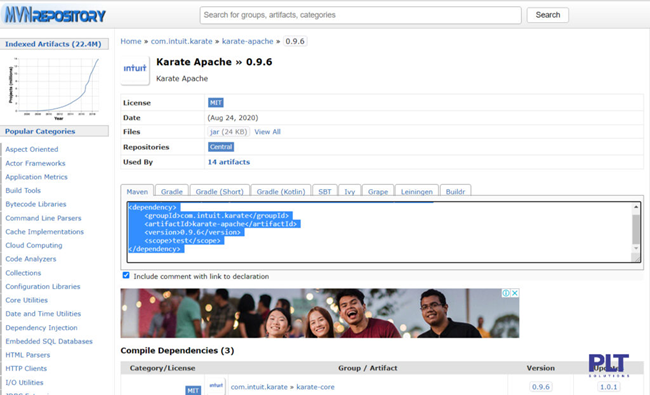The width and height of the screenshot is (650, 395).
Task: Click the indexed artifacts growth chart
Action: point(54,88)
